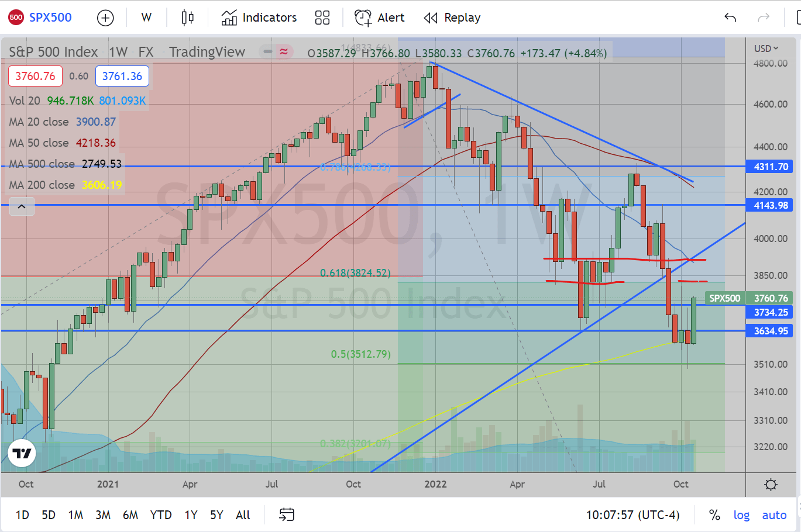Select the 3634.95 horizontal line label

click(x=769, y=331)
